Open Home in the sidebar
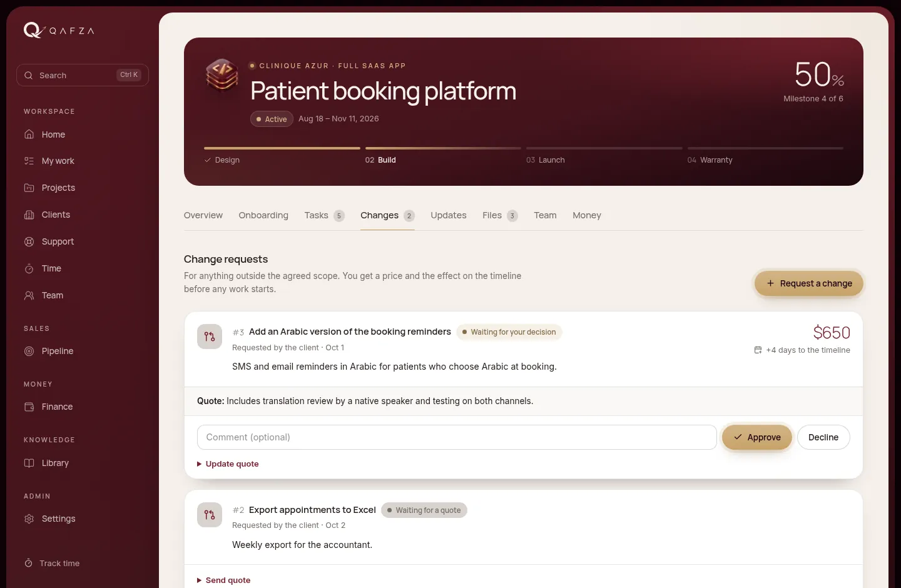This screenshot has width=901, height=588. click(x=83, y=134)
